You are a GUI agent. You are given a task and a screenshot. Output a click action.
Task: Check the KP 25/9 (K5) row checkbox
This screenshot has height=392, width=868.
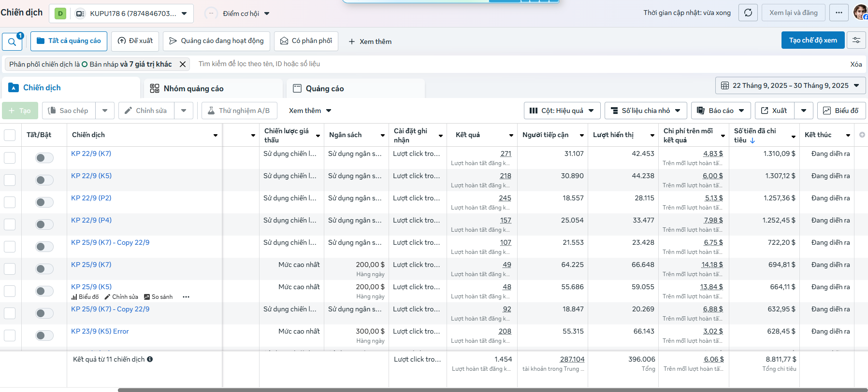10,291
